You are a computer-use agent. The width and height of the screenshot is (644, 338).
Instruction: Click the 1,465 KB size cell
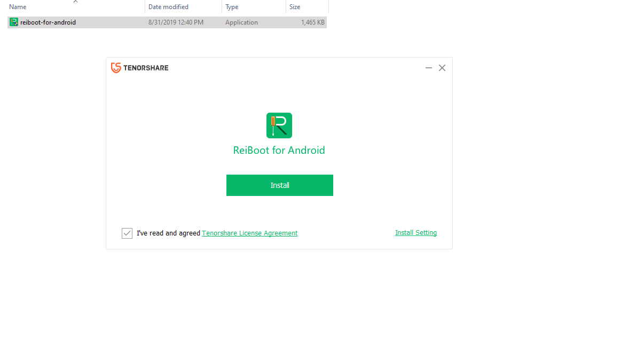click(312, 22)
